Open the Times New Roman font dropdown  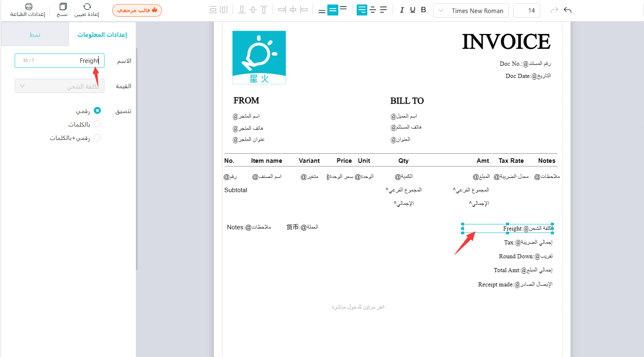(x=471, y=11)
